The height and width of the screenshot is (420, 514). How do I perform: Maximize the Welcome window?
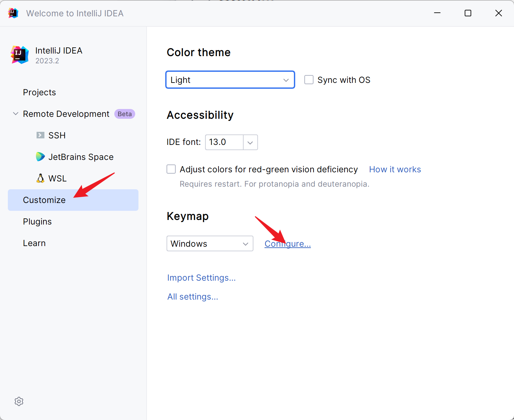(468, 13)
